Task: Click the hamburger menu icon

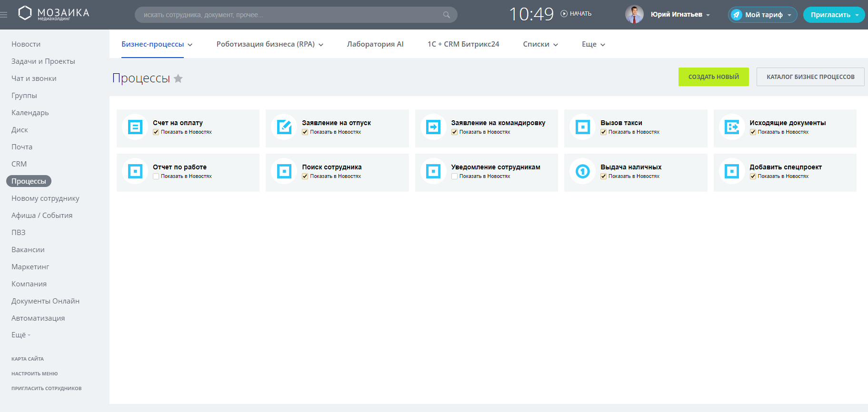Action: point(4,15)
